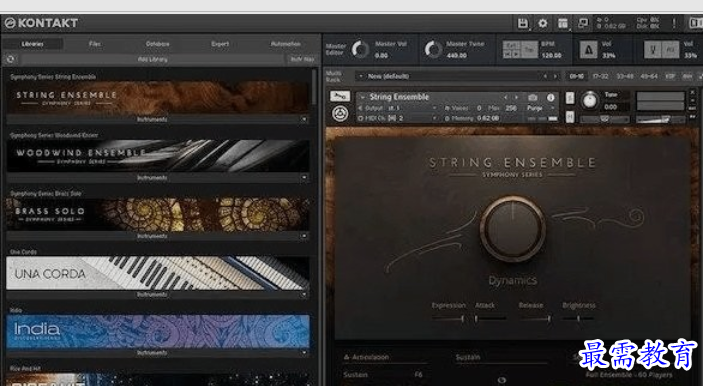Toggle the reference tone tuning fork

pos(653,50)
